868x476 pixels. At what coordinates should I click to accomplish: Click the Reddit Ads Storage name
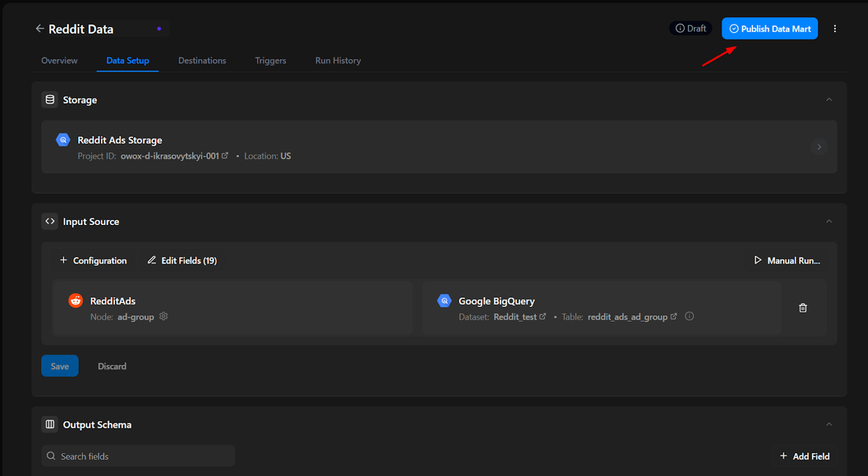point(120,140)
